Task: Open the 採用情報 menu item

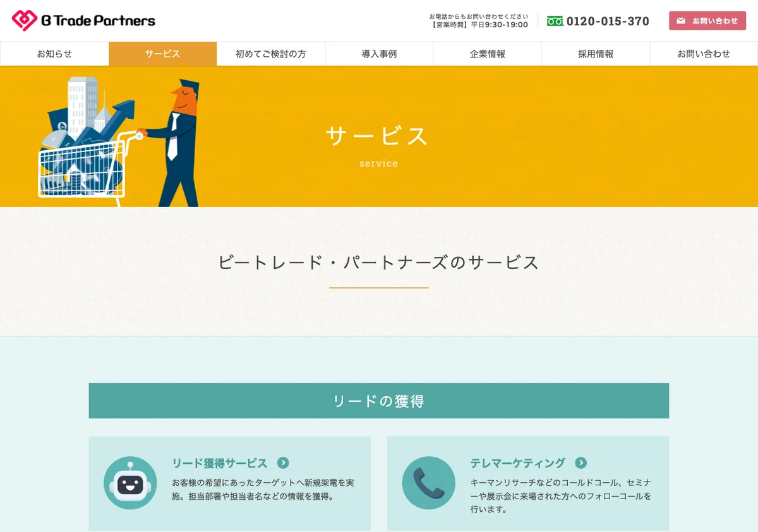Action: tap(596, 54)
